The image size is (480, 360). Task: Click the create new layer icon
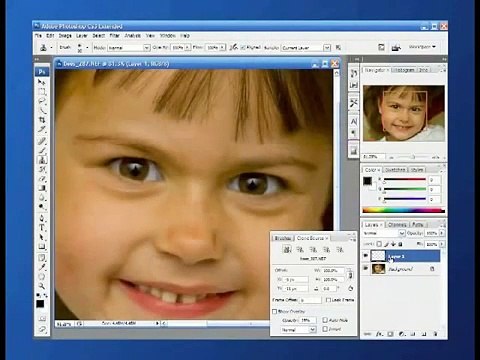tap(424, 334)
